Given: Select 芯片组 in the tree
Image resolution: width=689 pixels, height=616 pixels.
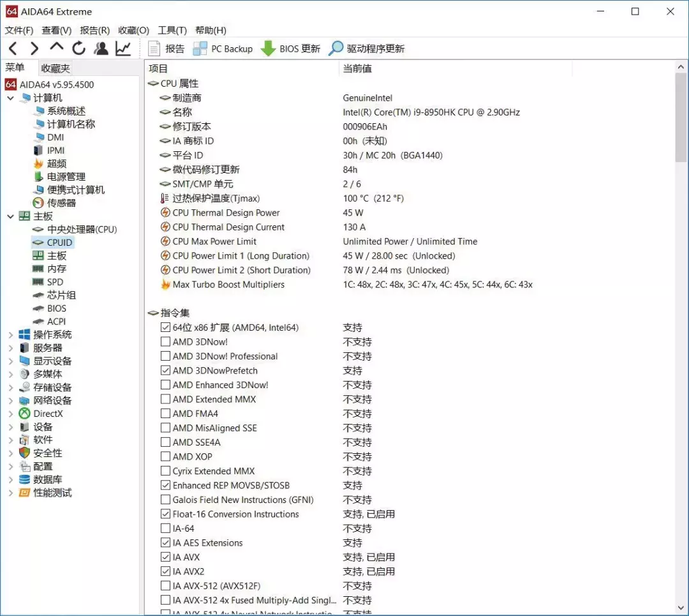Looking at the screenshot, I should tap(61, 296).
